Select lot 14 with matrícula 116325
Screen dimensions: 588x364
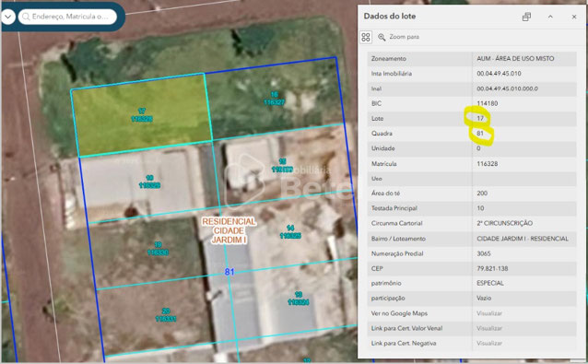click(x=290, y=231)
